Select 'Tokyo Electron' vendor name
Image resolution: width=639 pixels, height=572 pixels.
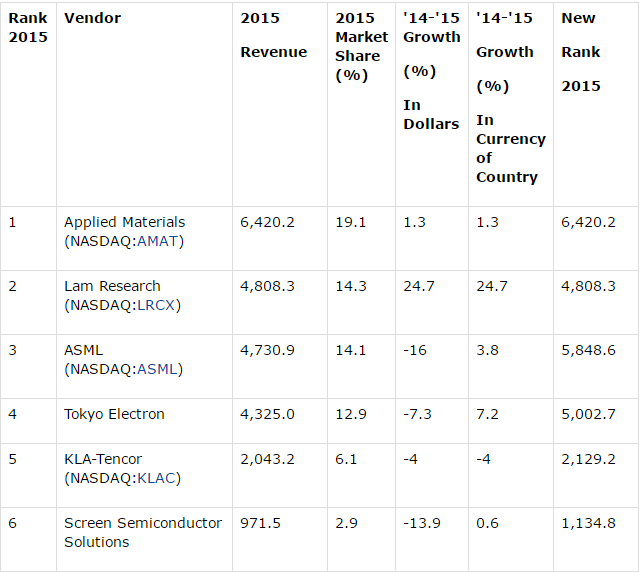114,414
